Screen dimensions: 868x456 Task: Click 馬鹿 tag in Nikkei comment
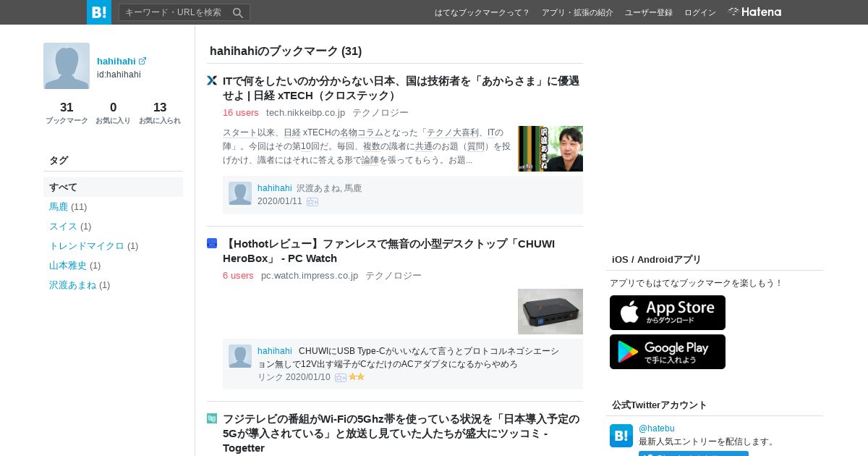353,187
